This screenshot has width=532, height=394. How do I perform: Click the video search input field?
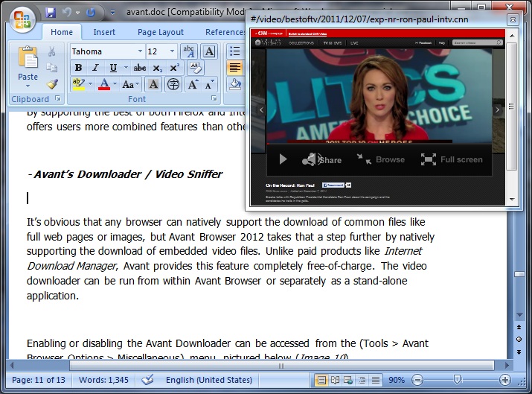(x=477, y=42)
